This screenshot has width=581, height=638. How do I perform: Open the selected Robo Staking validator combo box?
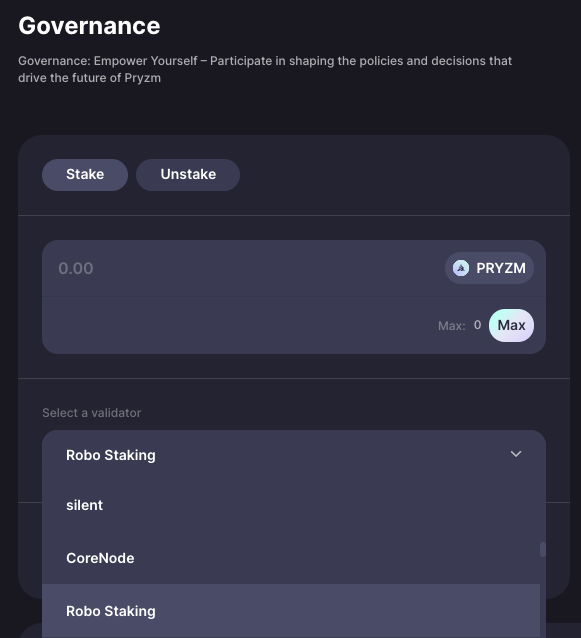coord(294,455)
